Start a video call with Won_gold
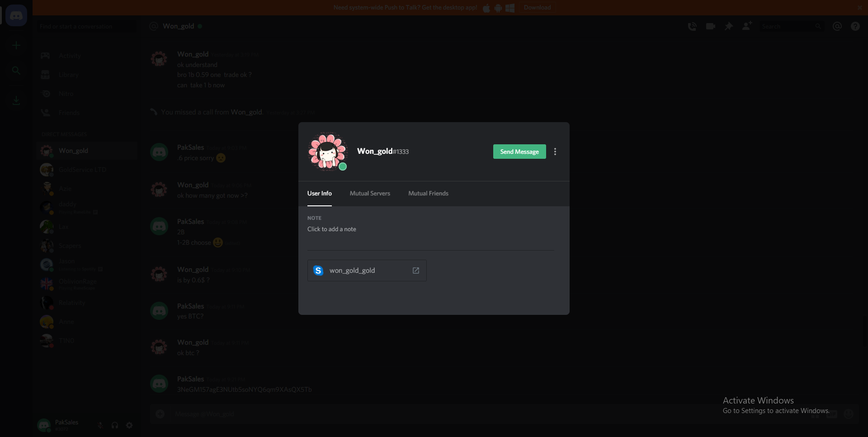 coord(711,26)
